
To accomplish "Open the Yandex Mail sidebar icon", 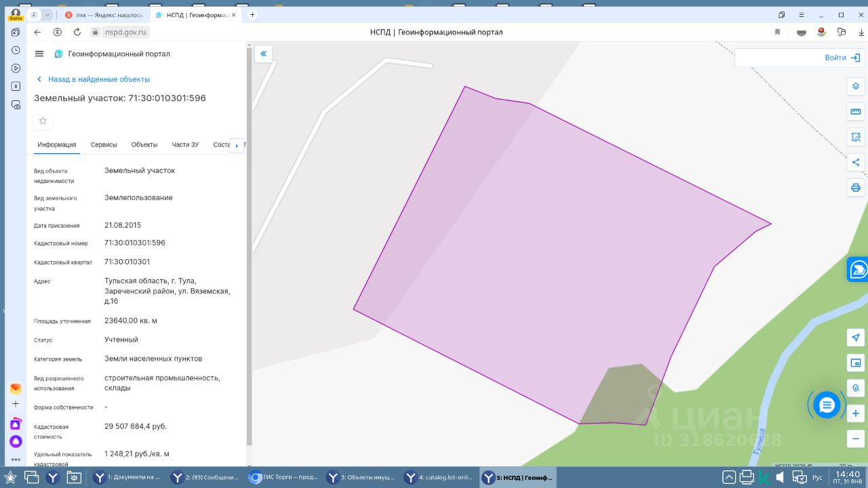I will 16,388.
